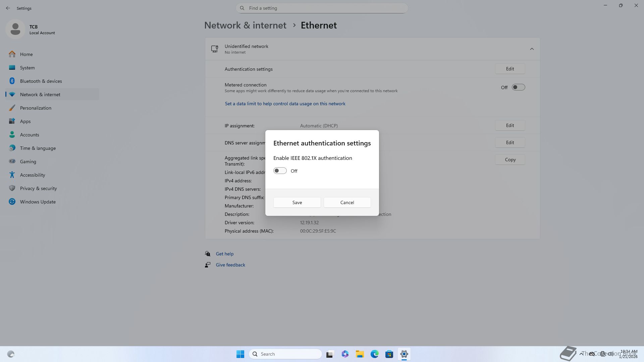
Task: Click the Network & internet breadcrumb
Action: (245, 25)
